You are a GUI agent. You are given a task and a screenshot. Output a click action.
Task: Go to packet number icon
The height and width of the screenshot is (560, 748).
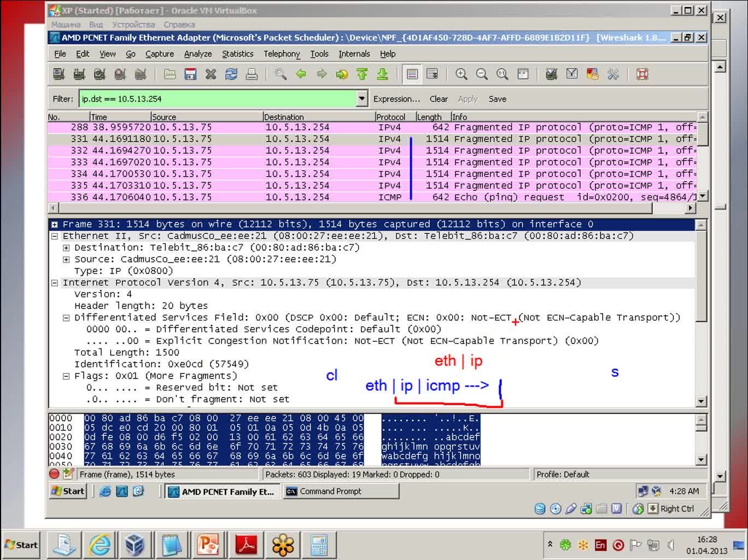(x=342, y=74)
